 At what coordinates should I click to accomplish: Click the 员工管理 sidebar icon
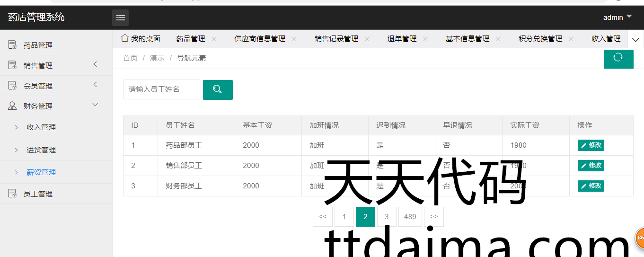click(x=12, y=194)
